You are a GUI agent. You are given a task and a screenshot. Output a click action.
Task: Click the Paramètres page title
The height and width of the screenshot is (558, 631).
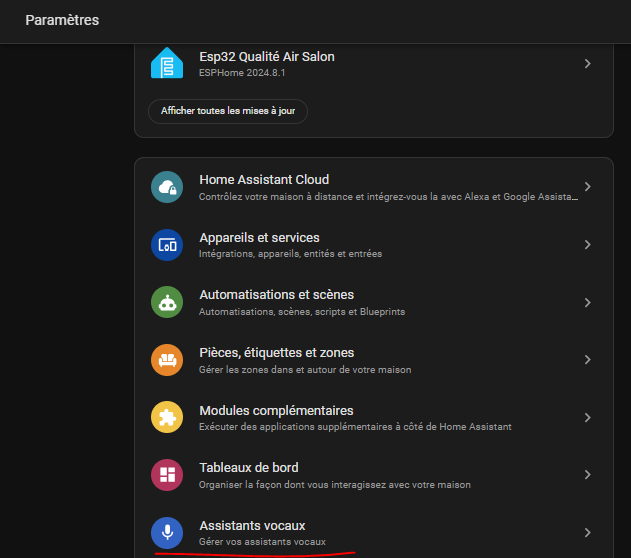coord(62,20)
